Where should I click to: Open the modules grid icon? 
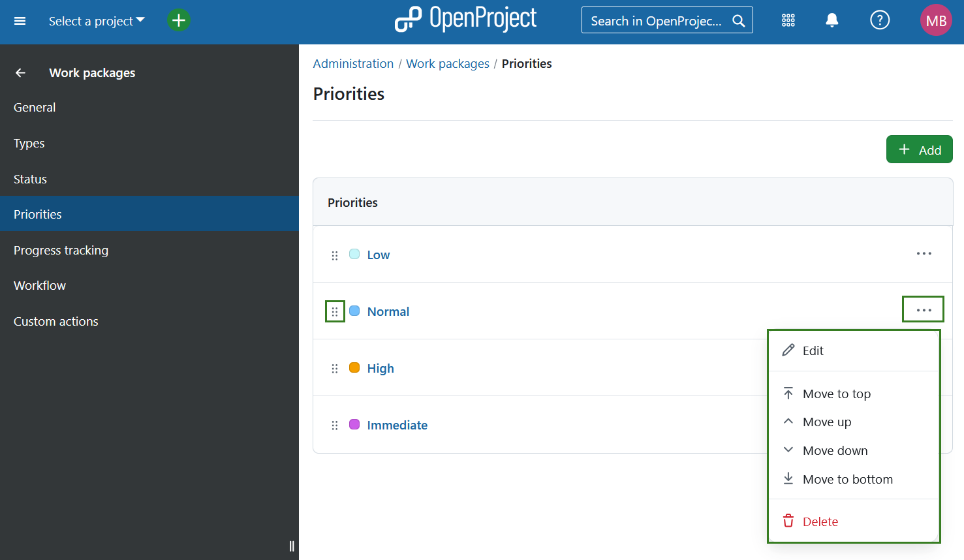(788, 20)
